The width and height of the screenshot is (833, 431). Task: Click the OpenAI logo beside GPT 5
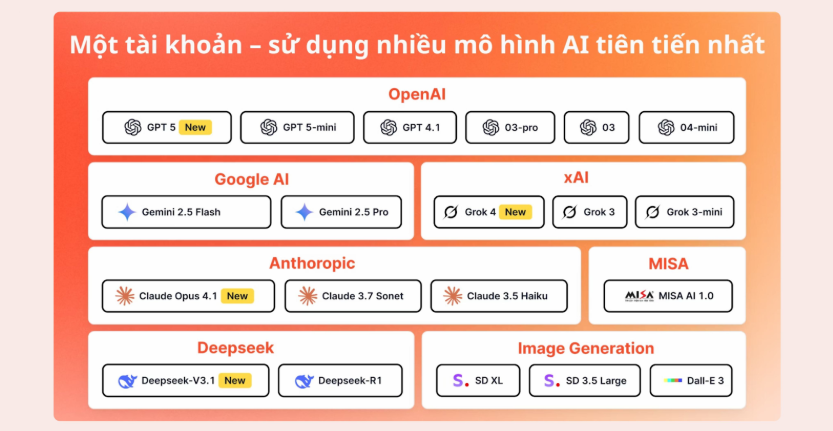[133, 128]
